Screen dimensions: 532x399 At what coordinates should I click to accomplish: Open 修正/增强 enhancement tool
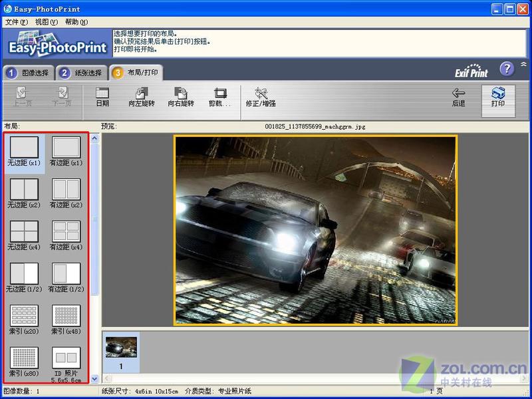click(261, 97)
